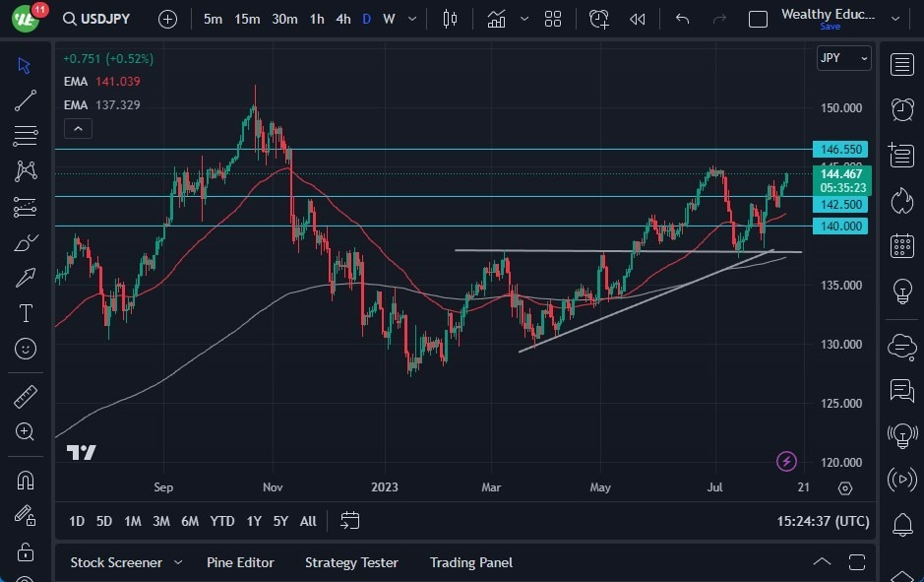Select the measure ruler tool
This screenshot has width=924, height=582.
pos(26,396)
